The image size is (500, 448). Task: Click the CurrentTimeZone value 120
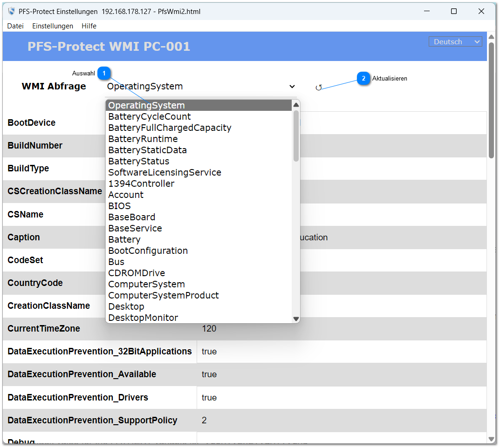pos(210,328)
